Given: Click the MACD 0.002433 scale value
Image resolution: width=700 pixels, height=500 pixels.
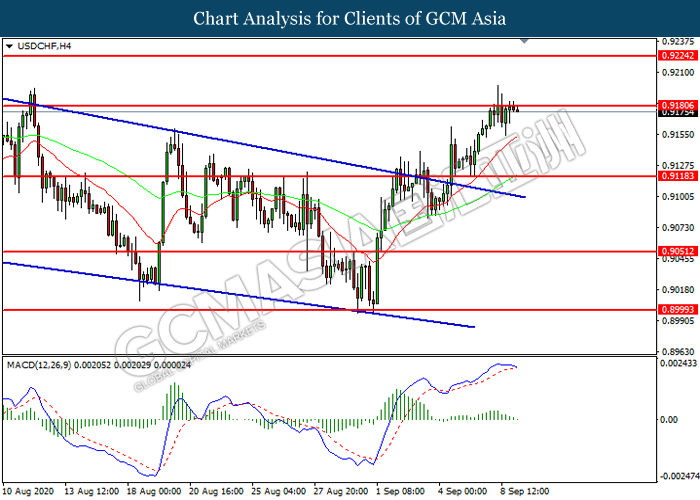Looking at the screenshot, I should click(x=678, y=363).
